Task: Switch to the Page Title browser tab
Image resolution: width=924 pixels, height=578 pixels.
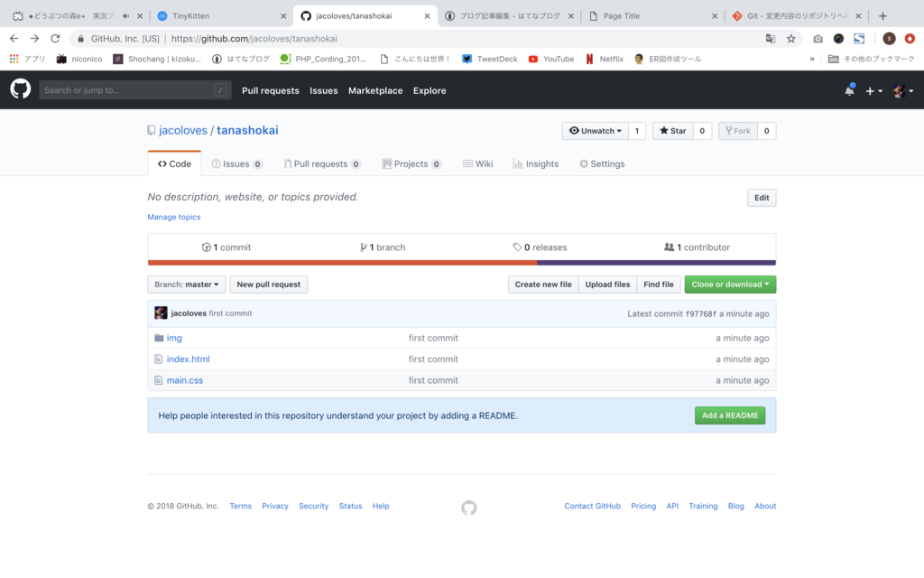Action: click(x=652, y=16)
